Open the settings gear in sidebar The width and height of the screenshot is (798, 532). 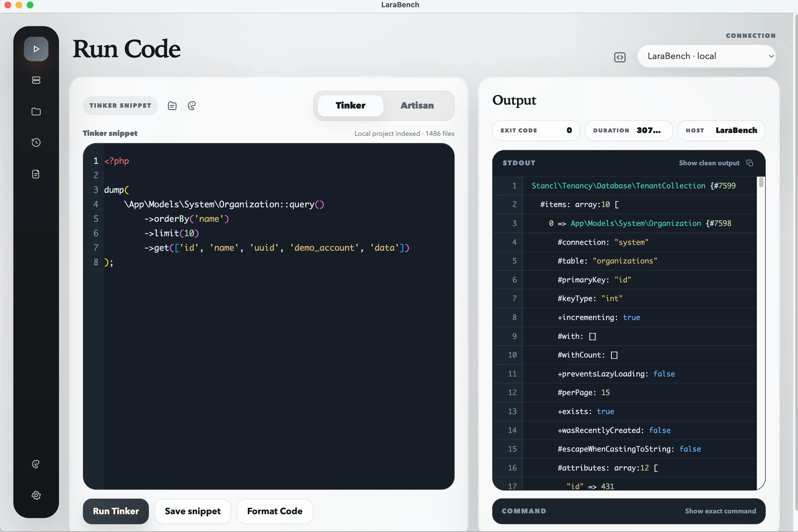[x=36, y=495]
